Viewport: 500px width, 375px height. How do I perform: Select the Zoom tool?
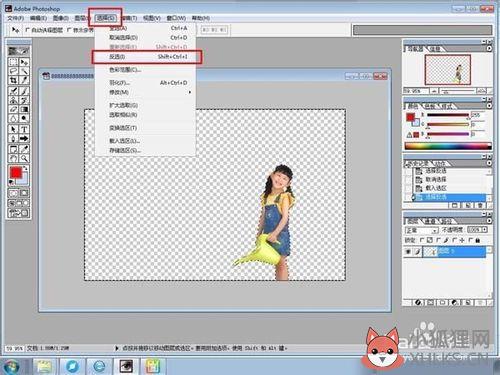[24, 158]
